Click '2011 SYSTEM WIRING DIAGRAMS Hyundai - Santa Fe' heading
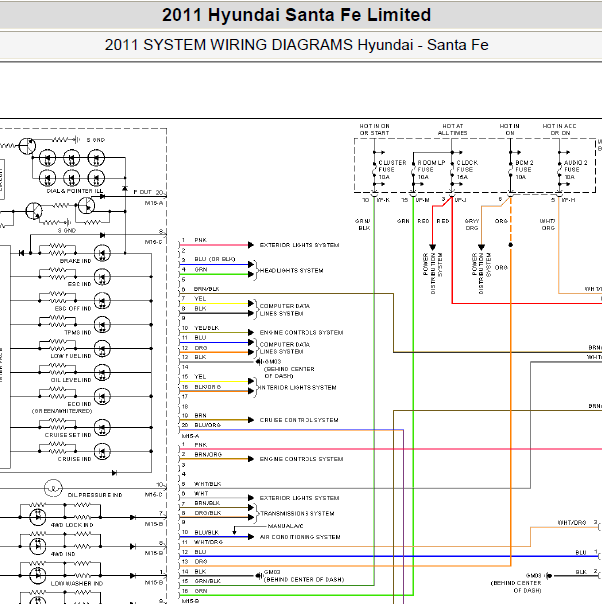 click(296, 45)
